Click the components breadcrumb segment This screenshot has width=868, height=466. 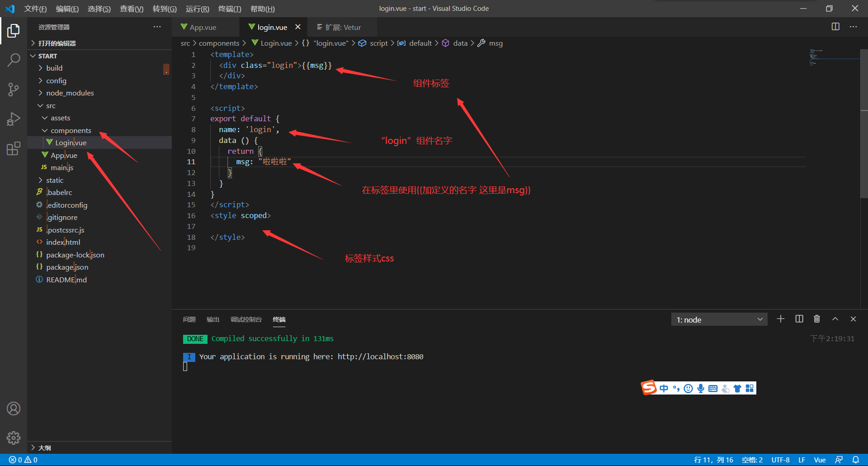[219, 43]
